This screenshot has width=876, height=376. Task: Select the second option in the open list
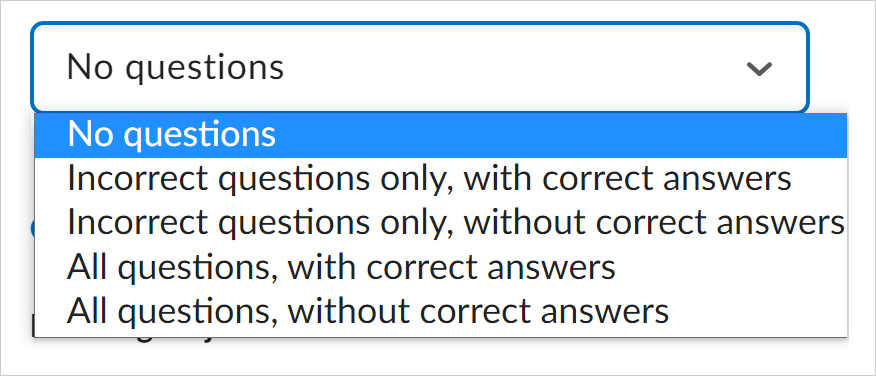click(x=441, y=179)
